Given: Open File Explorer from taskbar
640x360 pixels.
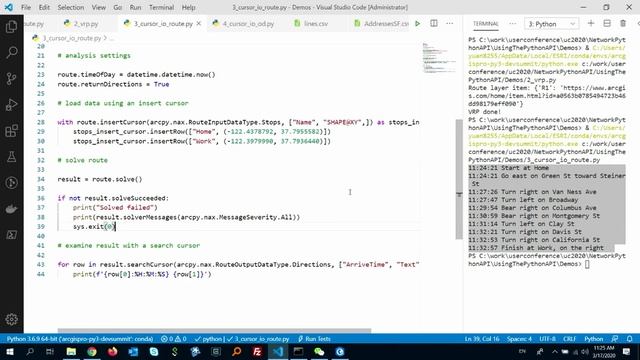Looking at the screenshot, I should tap(71, 351).
